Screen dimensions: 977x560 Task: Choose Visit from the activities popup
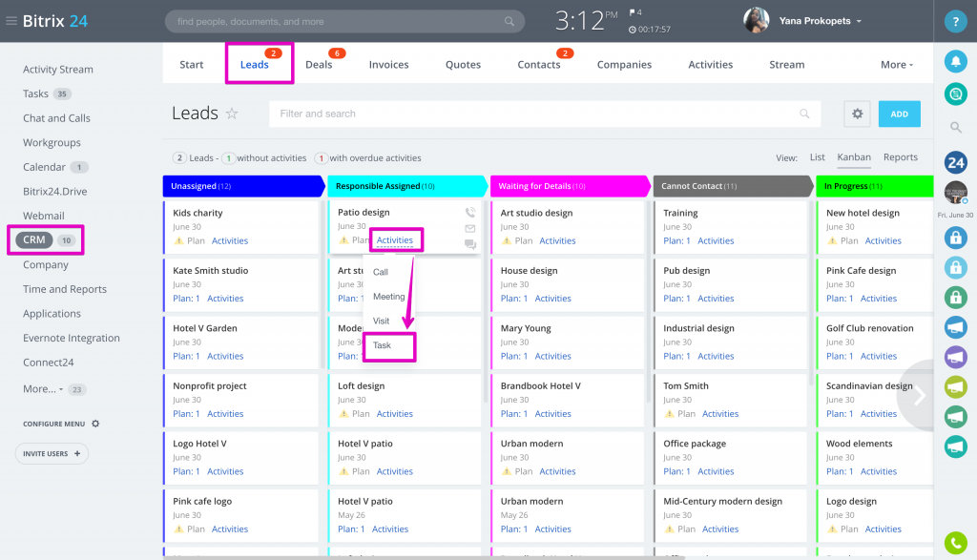click(x=381, y=321)
